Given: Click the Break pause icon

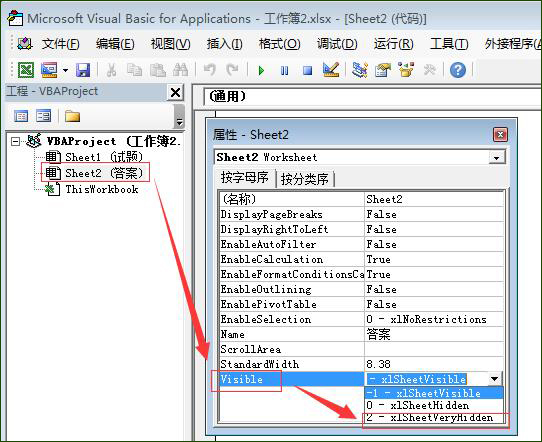Looking at the screenshot, I should click(x=284, y=71).
